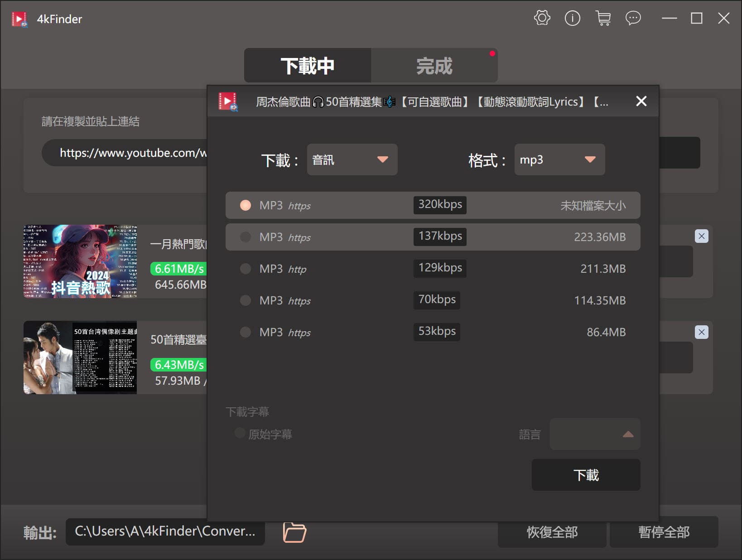Open the feedback chat bubble icon
Screen dimensions: 742x560
pyautogui.click(x=633, y=18)
